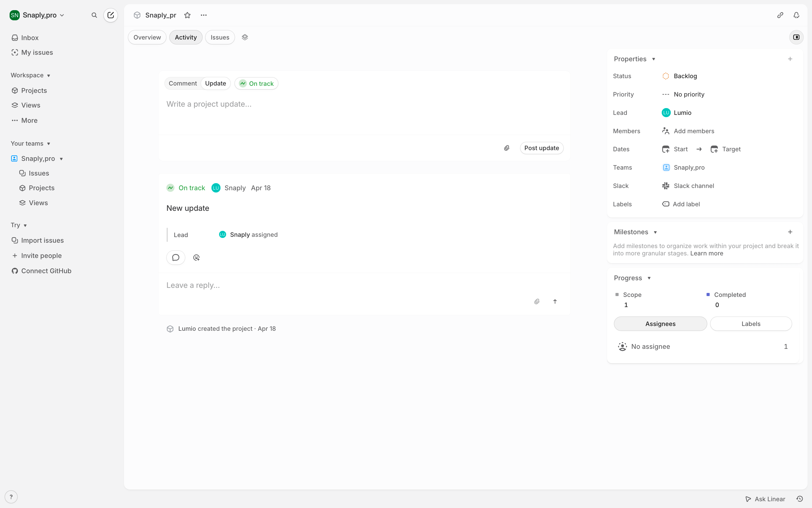Set Start date calendar icon

(666, 149)
